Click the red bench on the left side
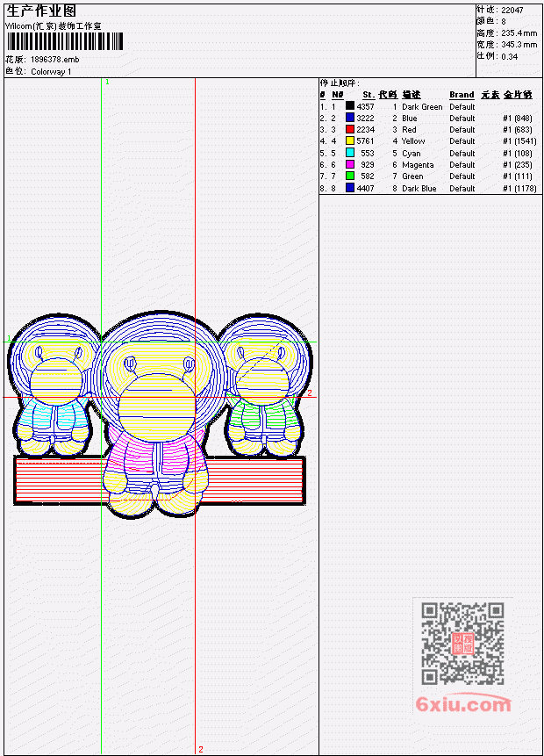Image resolution: width=544 pixels, height=756 pixels. [59, 480]
